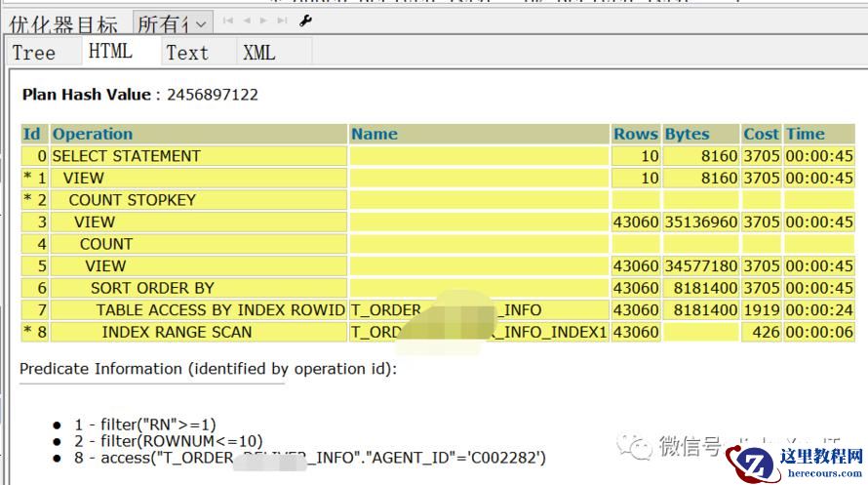Click the Rows column header
This screenshot has width=868, height=485.
point(636,134)
